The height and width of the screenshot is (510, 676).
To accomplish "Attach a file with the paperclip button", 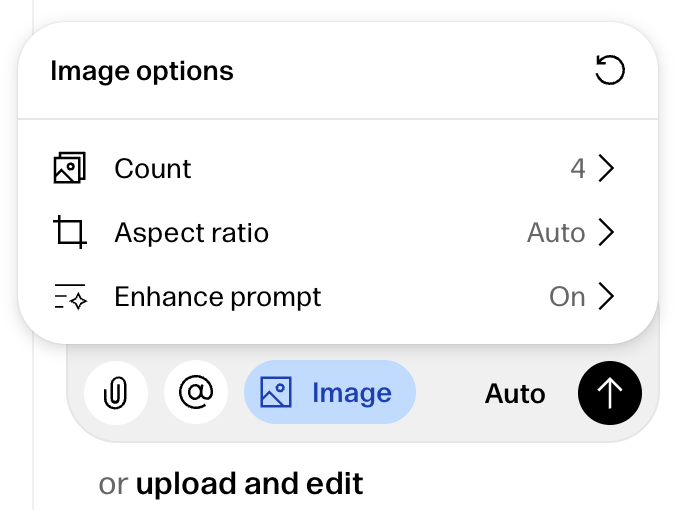I will [x=116, y=393].
